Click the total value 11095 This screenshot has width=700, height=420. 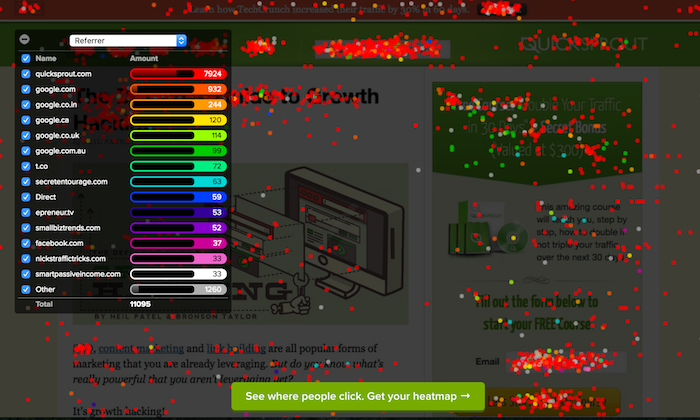pyautogui.click(x=140, y=304)
